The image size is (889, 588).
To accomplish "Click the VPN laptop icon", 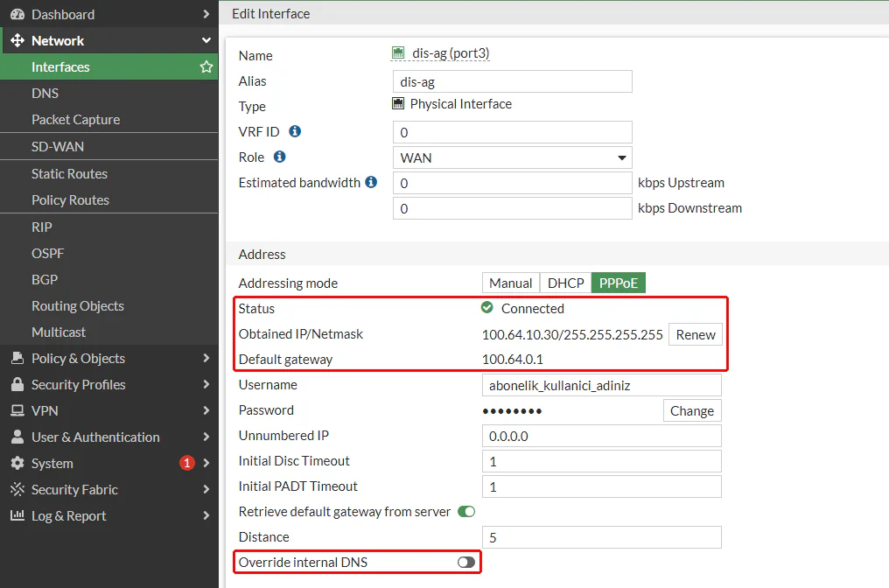I will point(17,410).
